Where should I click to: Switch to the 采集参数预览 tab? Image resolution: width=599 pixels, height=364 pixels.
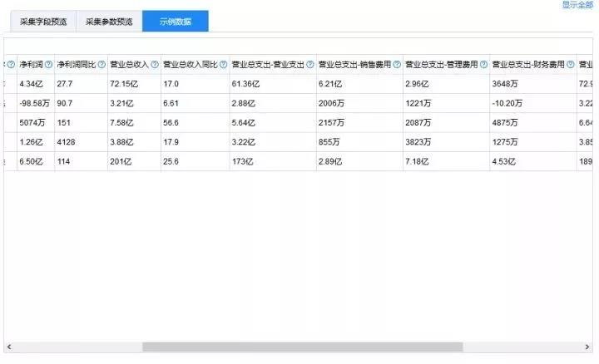(x=109, y=22)
